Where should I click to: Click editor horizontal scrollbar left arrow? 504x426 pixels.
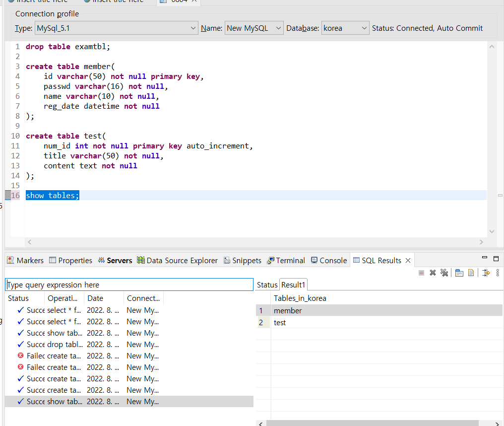30,242
